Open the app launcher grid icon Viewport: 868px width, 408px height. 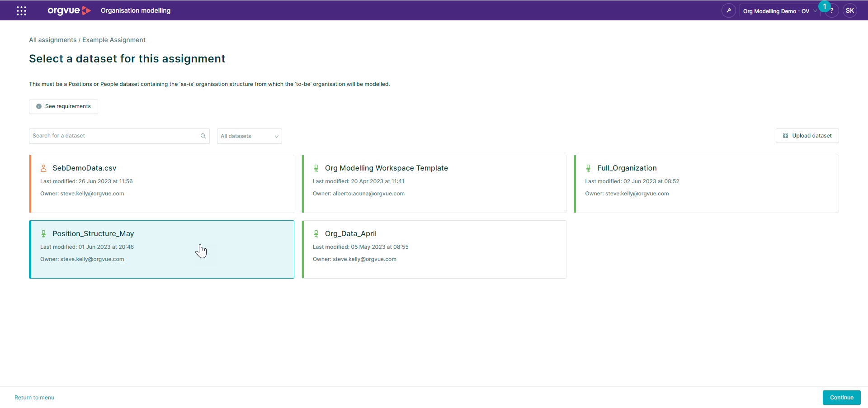click(21, 10)
